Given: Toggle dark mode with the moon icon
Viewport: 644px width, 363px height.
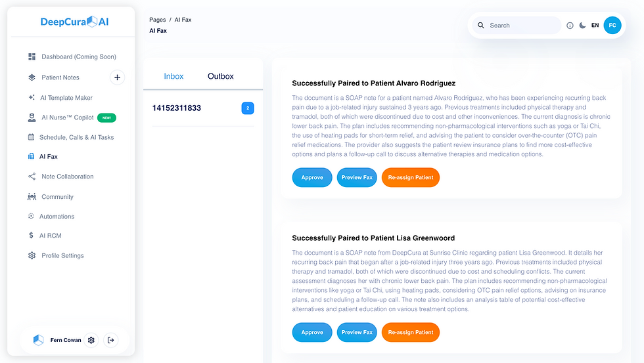Looking at the screenshot, I should point(582,26).
